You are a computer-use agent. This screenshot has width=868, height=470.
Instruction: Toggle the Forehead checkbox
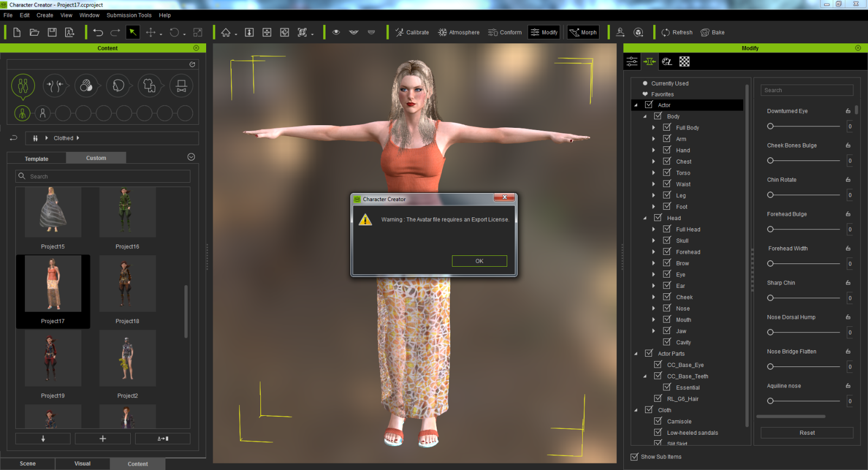(x=667, y=252)
